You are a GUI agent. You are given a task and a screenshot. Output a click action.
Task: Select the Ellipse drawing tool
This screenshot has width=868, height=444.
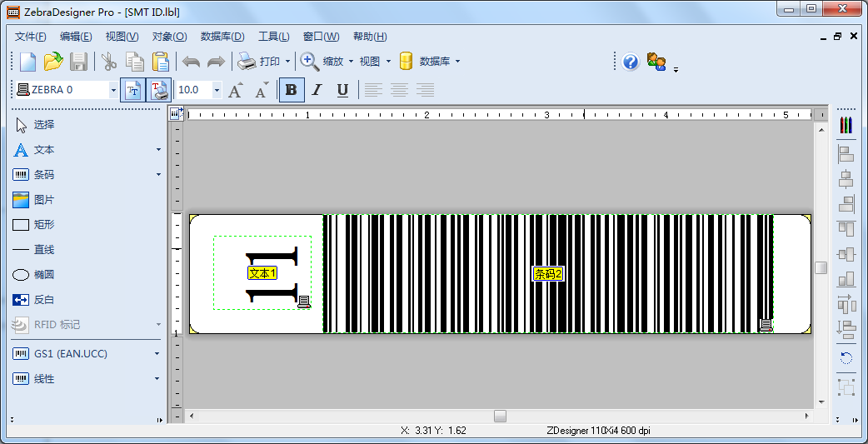click(43, 275)
